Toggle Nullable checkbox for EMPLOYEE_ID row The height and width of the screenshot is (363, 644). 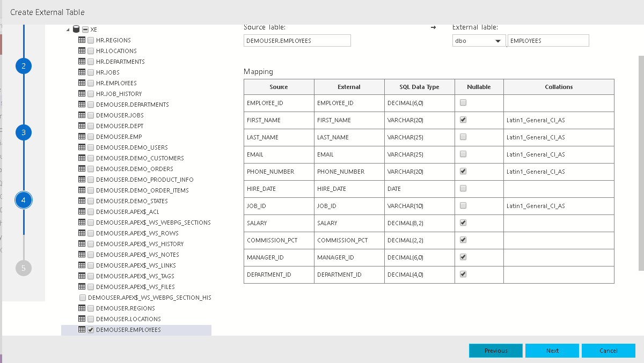463,102
